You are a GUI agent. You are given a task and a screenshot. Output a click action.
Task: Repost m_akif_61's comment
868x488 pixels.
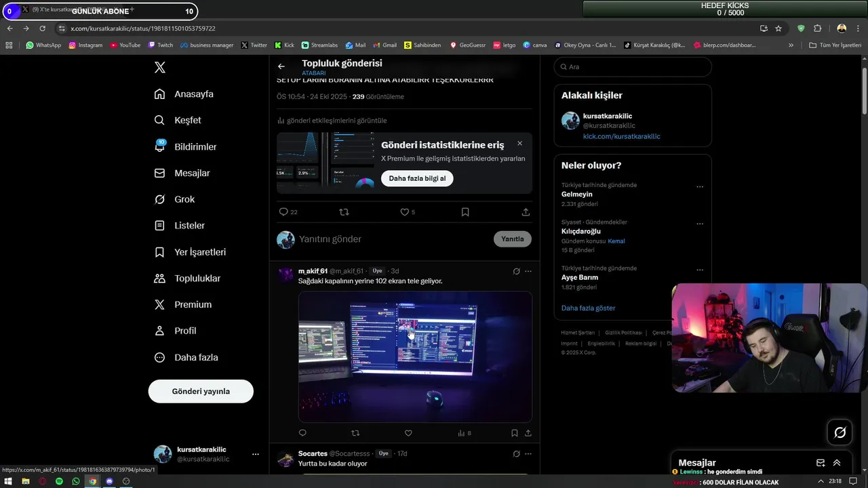(355, 433)
